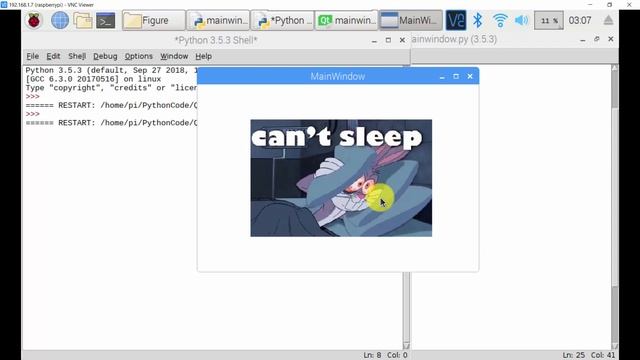Maximize the Python 3.5.3 Shell window
This screenshot has width=640, height=360.
(388, 40)
